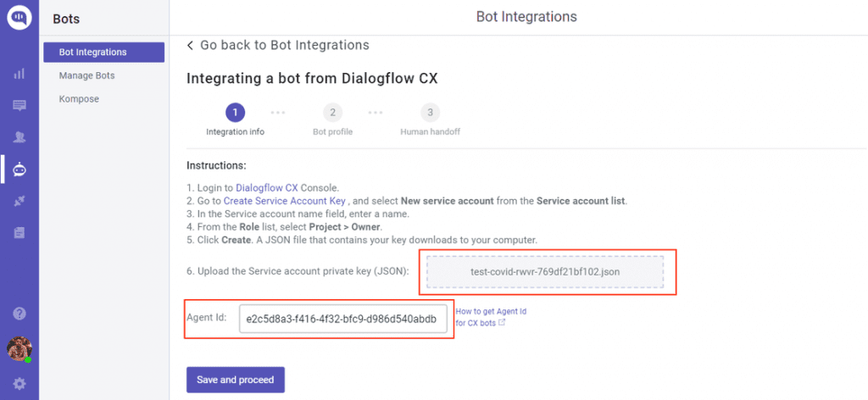
Task: Open Manage Bots section
Action: pos(86,75)
